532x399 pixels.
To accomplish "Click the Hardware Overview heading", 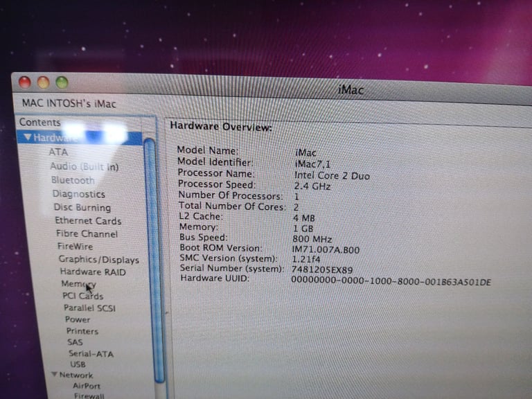I will [x=221, y=127].
